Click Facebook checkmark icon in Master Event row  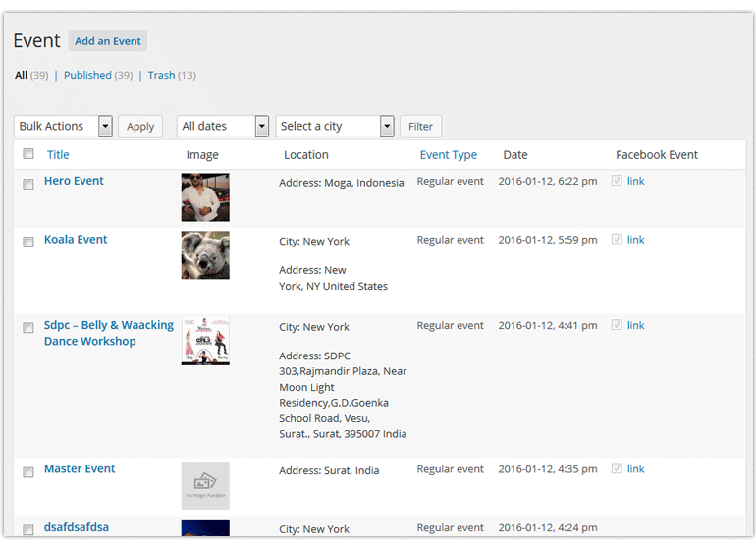[x=617, y=468]
